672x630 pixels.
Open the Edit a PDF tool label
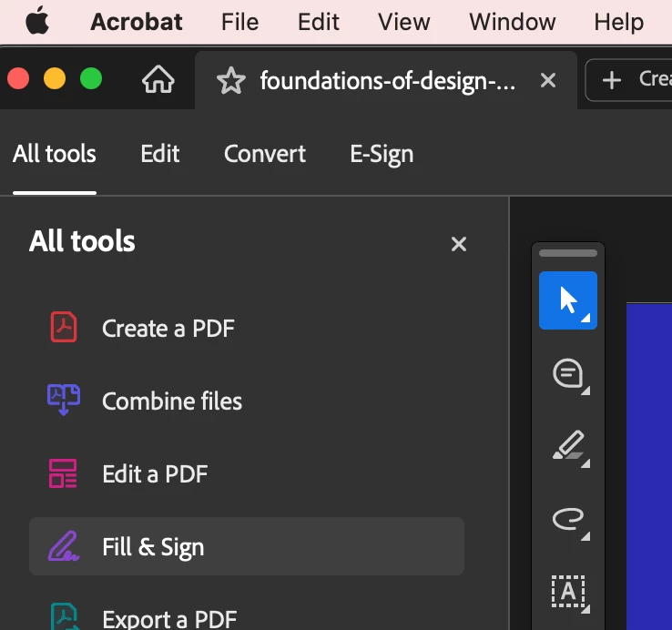pos(155,474)
